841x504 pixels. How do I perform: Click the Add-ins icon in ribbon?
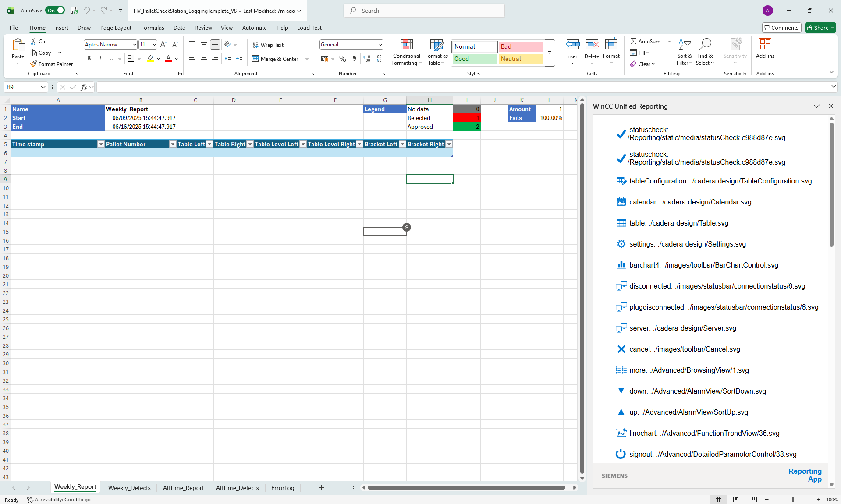(765, 45)
